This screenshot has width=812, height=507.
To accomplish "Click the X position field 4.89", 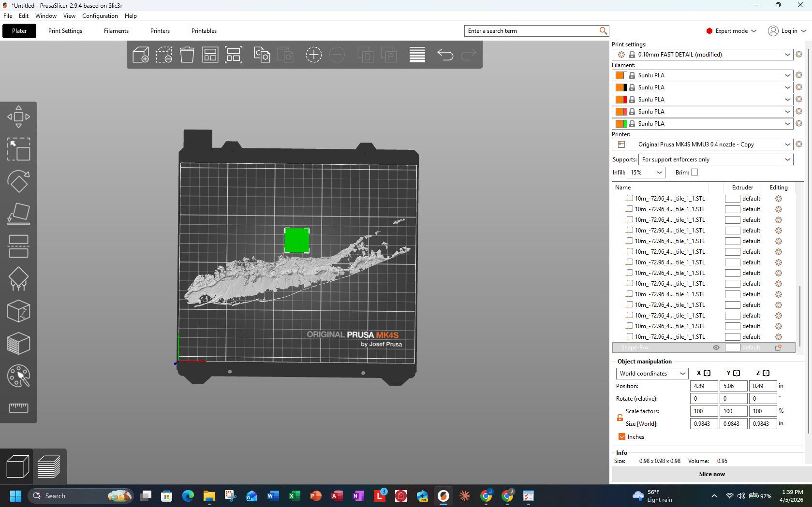I will [x=704, y=386].
